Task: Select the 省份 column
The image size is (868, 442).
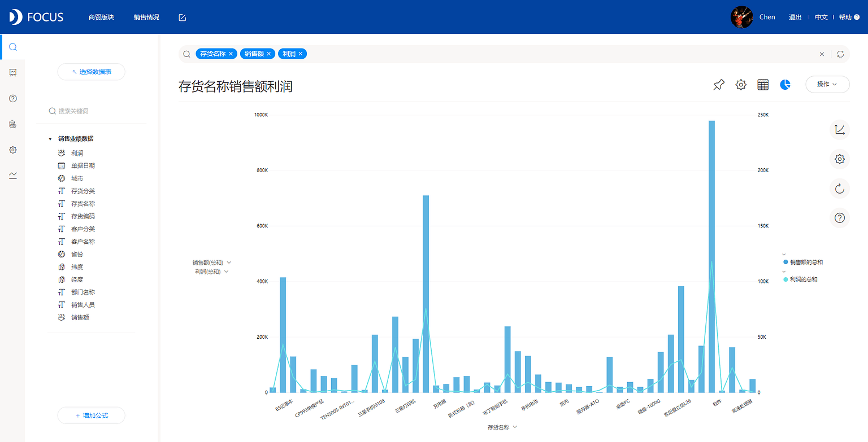Action: [77, 255]
